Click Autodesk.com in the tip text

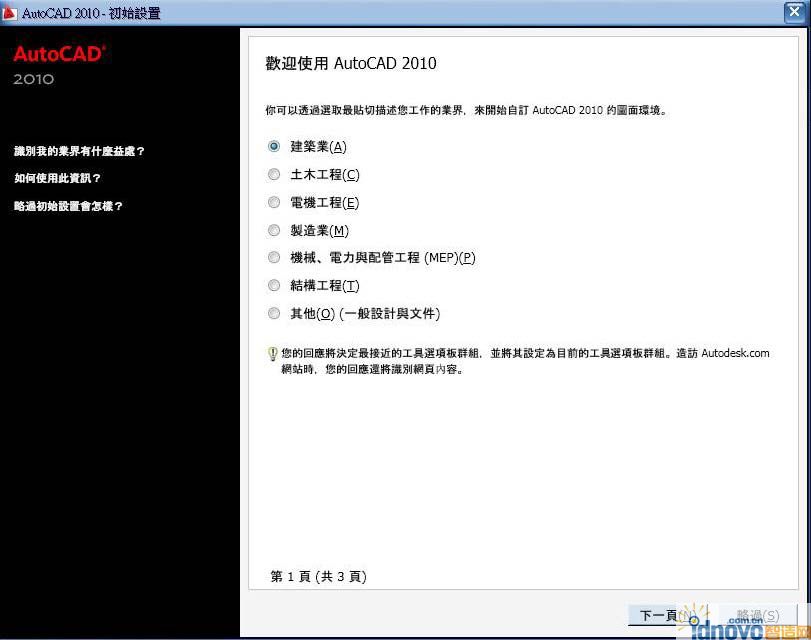pos(735,353)
